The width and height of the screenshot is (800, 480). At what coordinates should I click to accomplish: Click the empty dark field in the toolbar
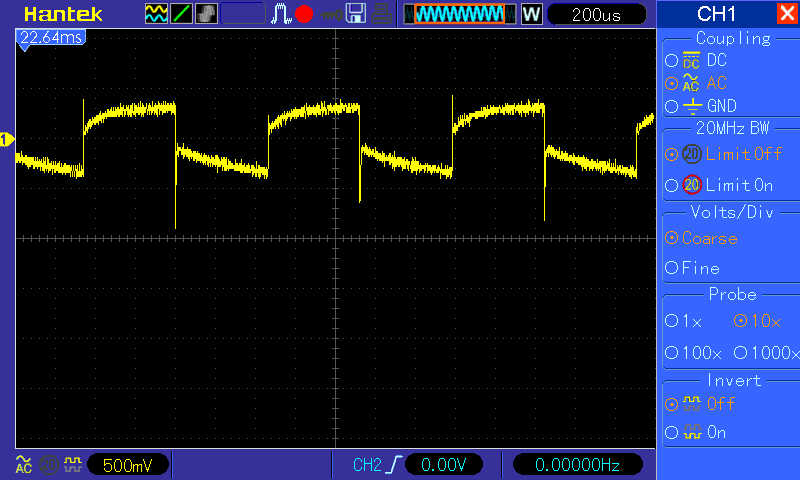click(x=243, y=14)
